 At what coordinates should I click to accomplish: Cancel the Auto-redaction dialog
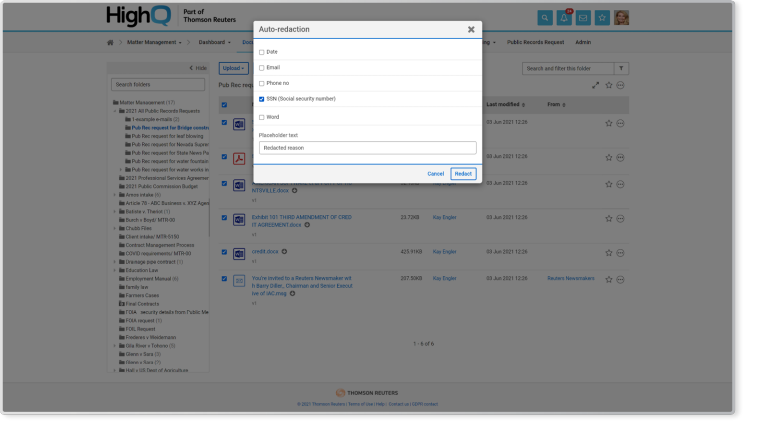435,173
